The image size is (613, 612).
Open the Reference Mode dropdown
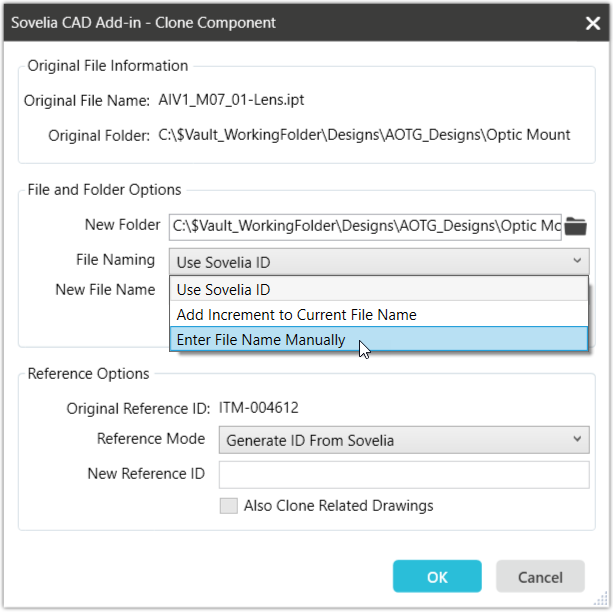point(404,440)
